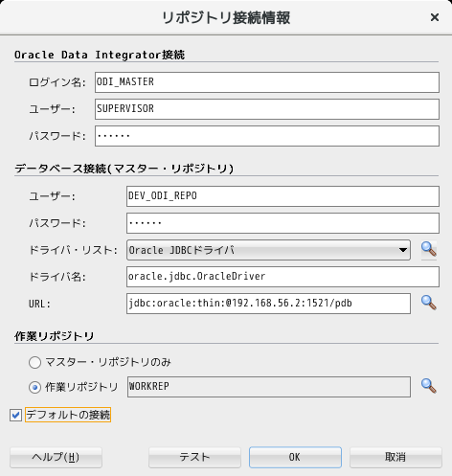Click the database connection パスワード field

pos(282,223)
